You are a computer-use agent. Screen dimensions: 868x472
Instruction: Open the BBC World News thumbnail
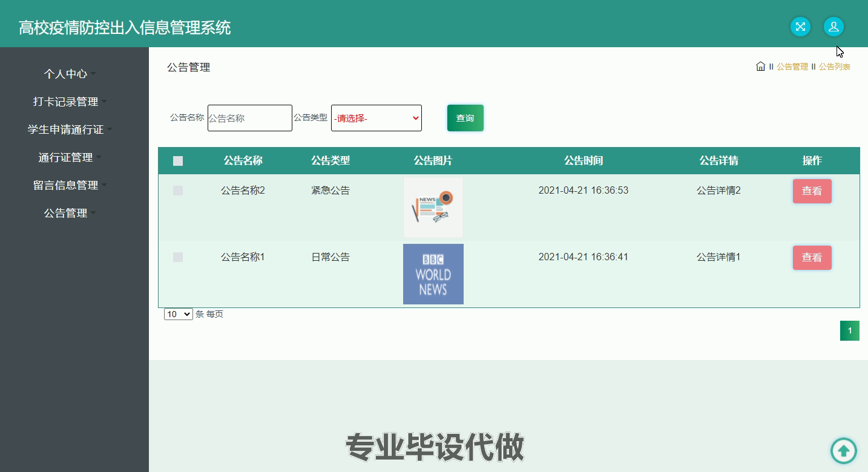click(433, 274)
